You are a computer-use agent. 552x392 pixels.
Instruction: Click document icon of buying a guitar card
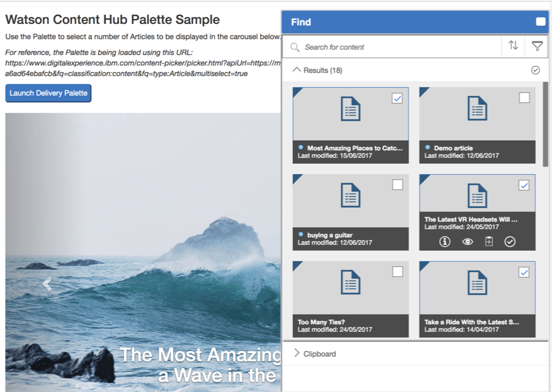coord(350,195)
